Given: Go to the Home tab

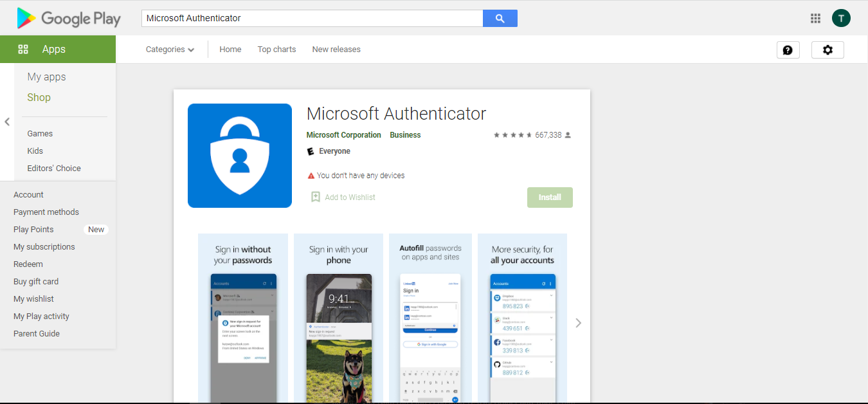Looking at the screenshot, I should pyautogui.click(x=230, y=50).
